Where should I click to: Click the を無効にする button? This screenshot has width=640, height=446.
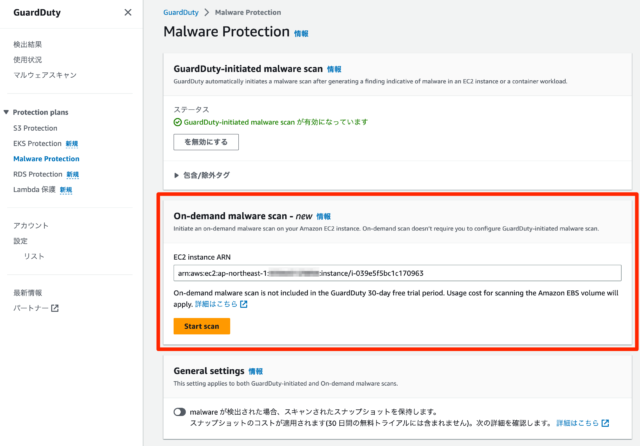[206, 142]
